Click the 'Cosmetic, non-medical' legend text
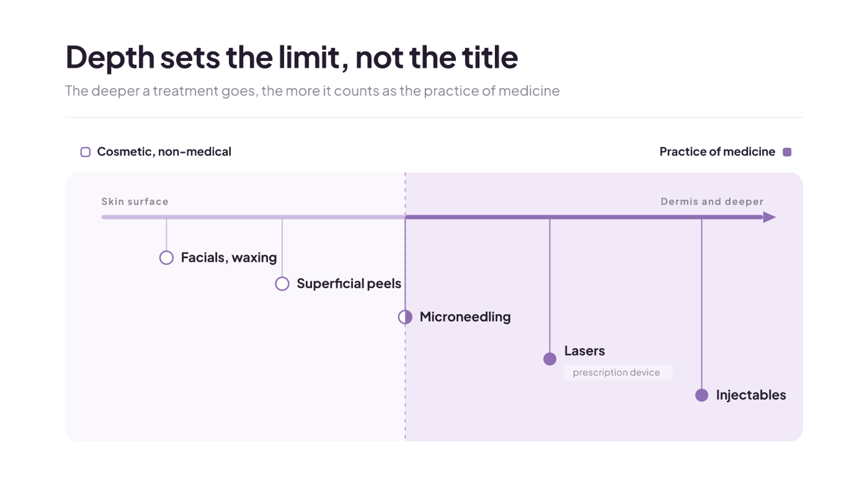The width and height of the screenshot is (868, 492). click(x=164, y=152)
